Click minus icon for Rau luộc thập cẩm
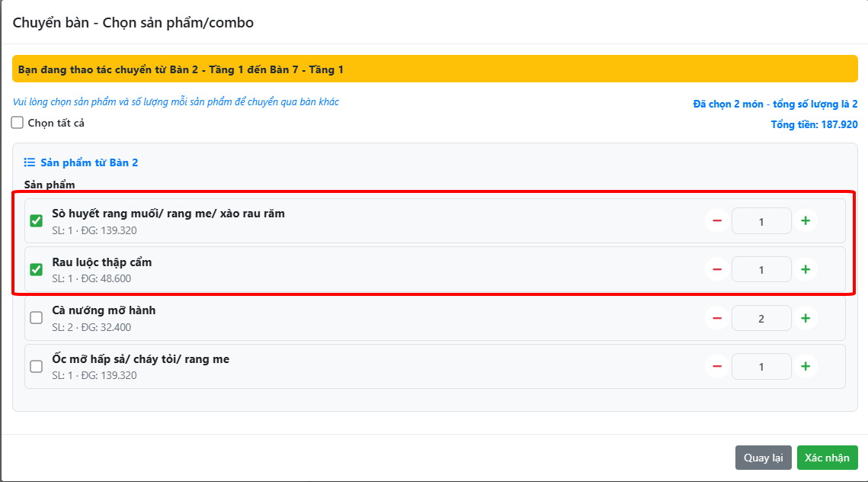Viewport: 868px width, 482px height. [716, 269]
